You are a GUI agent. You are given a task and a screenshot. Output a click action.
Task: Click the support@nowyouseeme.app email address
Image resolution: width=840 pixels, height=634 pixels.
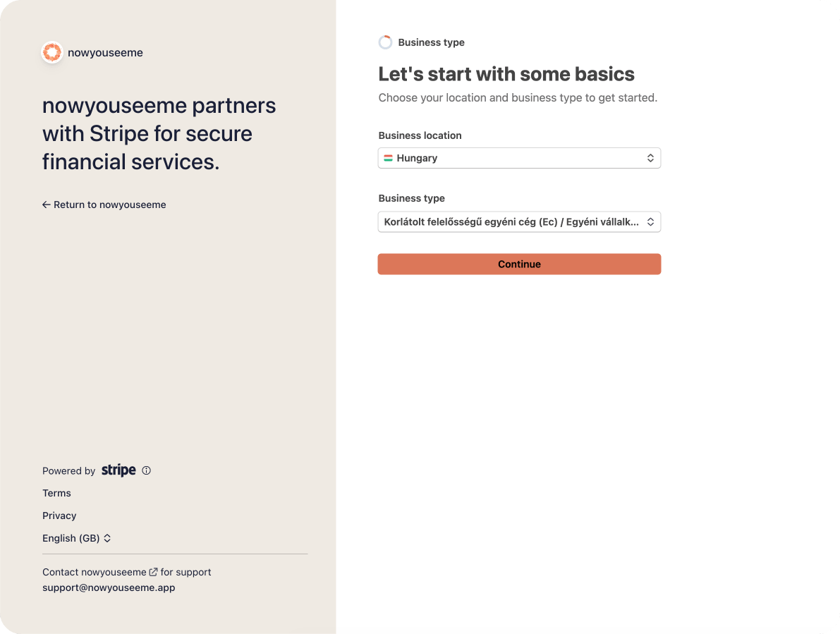(109, 587)
